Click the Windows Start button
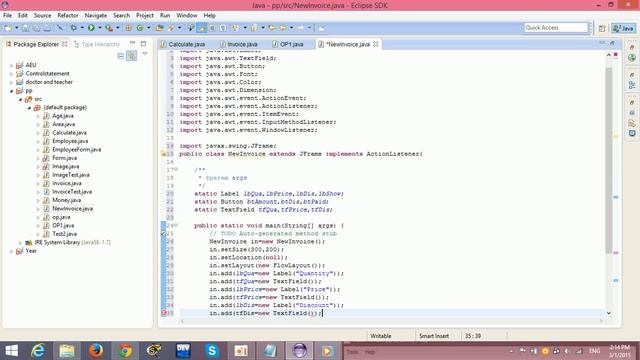Screen dimensions: 640x360 (x=11, y=351)
